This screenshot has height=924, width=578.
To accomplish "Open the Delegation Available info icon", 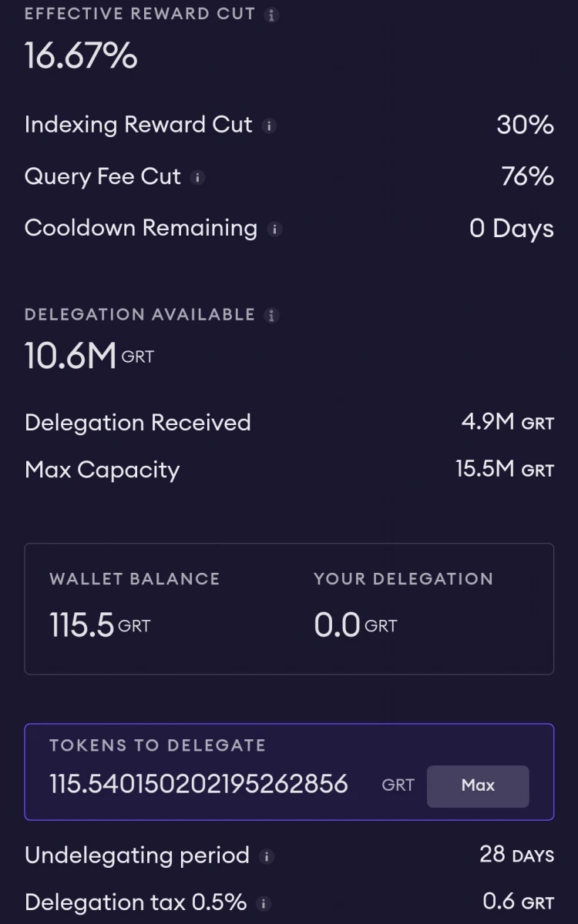I will tap(271, 315).
